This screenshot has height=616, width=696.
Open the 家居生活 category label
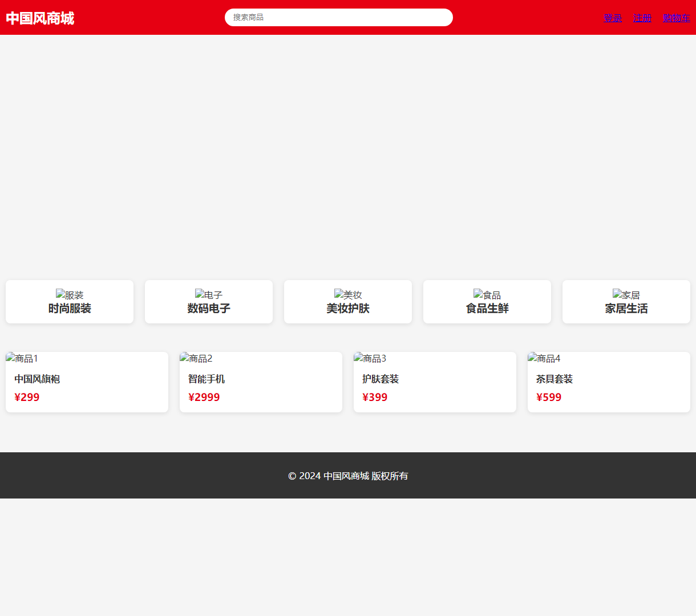pyautogui.click(x=626, y=309)
